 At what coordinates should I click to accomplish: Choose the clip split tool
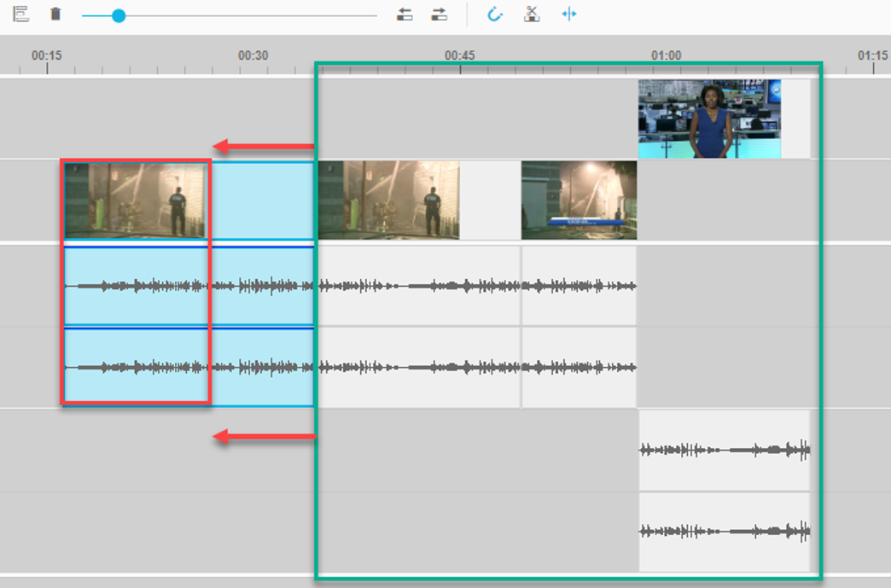pos(568,14)
